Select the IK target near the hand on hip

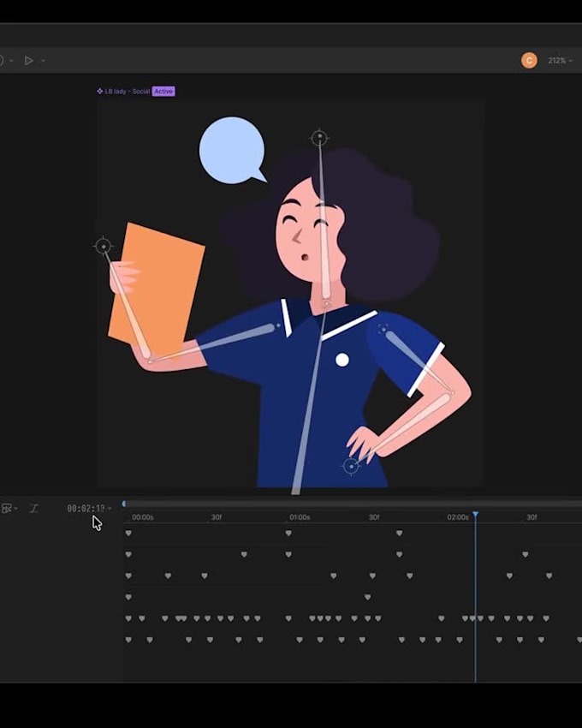351,465
